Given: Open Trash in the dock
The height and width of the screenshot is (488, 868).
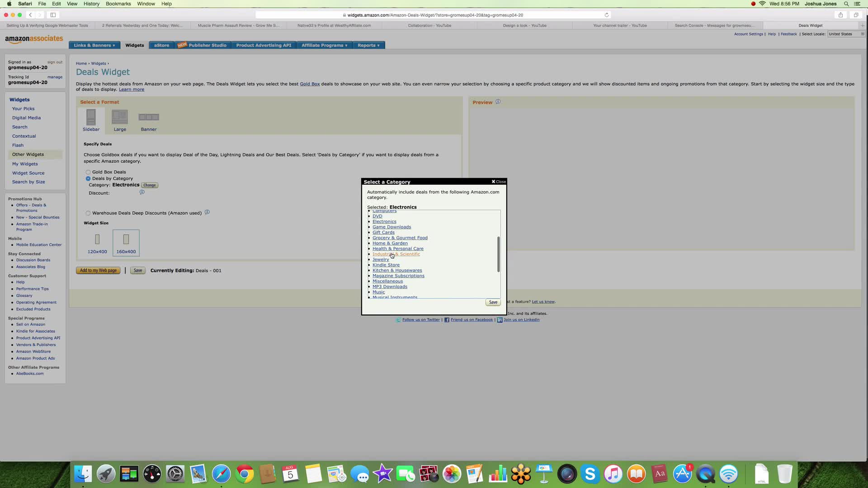Looking at the screenshot, I should (x=785, y=474).
